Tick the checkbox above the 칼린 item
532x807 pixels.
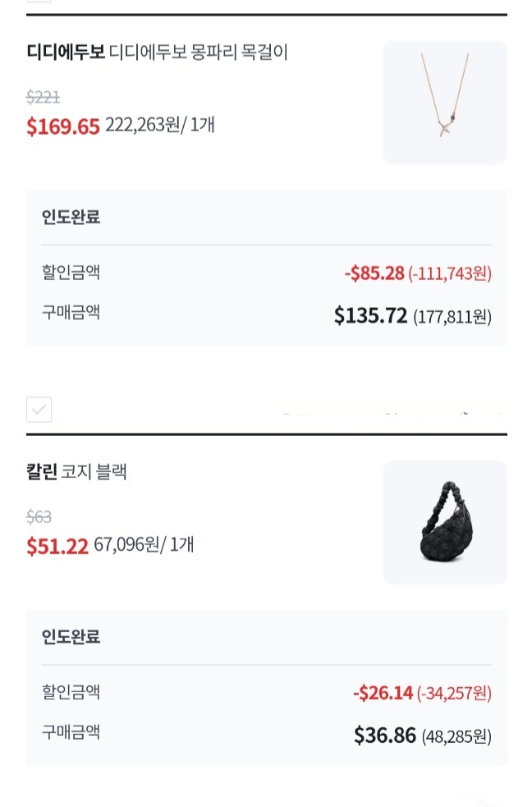(39, 409)
